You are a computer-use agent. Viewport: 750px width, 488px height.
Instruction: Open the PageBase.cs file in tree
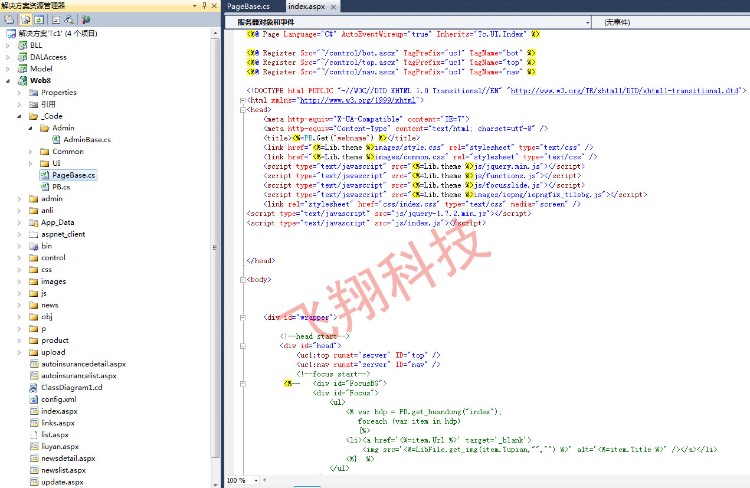pyautogui.click(x=74, y=175)
